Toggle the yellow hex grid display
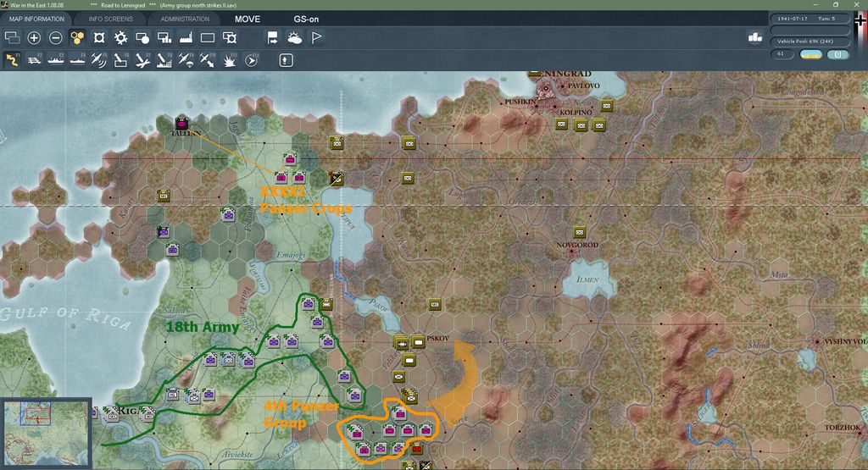The height and width of the screenshot is (470, 868). pos(77,37)
